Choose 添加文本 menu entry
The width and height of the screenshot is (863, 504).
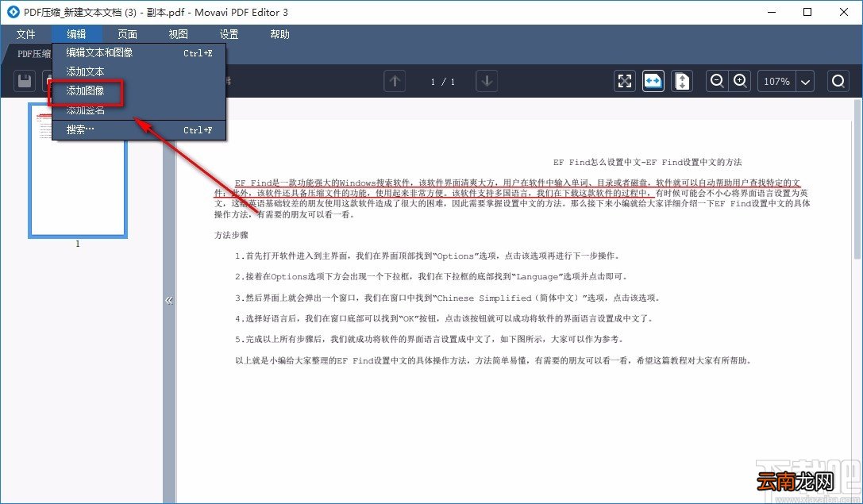tap(139, 71)
